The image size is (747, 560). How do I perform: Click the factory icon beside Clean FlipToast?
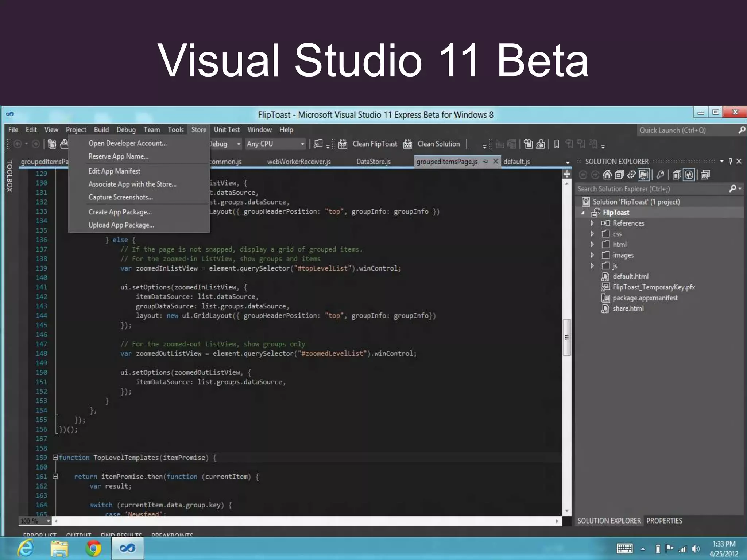tap(342, 144)
